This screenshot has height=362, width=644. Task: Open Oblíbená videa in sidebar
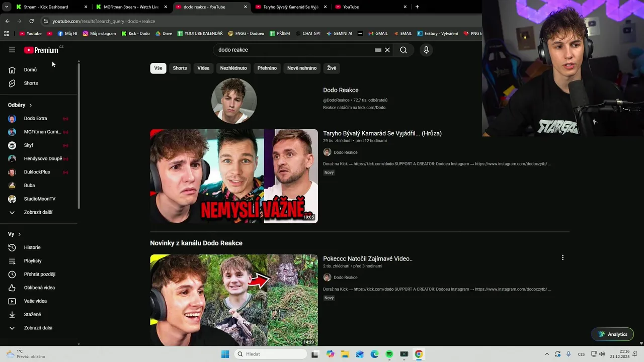[39, 288]
